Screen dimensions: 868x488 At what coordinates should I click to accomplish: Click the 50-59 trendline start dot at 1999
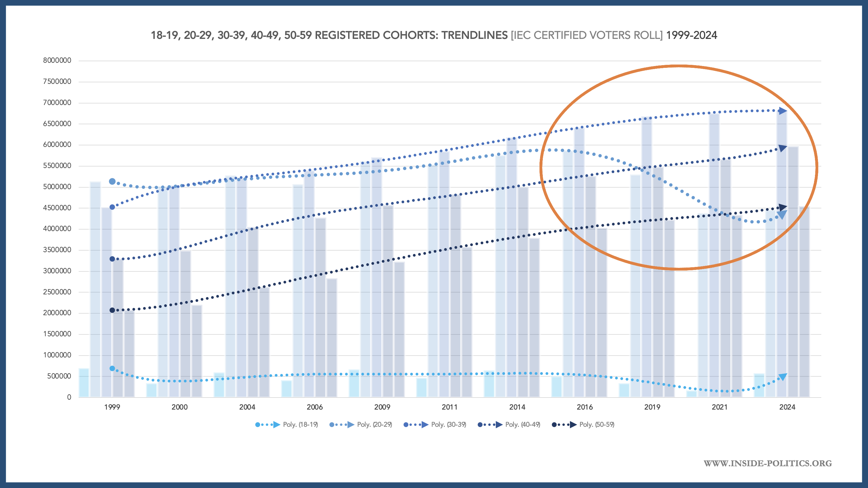pos(112,310)
